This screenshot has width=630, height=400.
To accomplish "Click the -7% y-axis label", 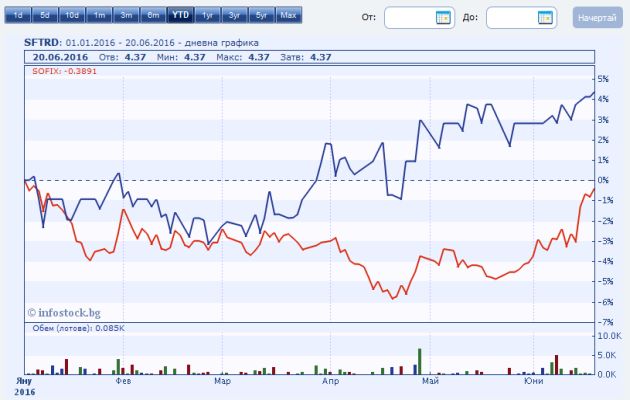I will (x=605, y=322).
